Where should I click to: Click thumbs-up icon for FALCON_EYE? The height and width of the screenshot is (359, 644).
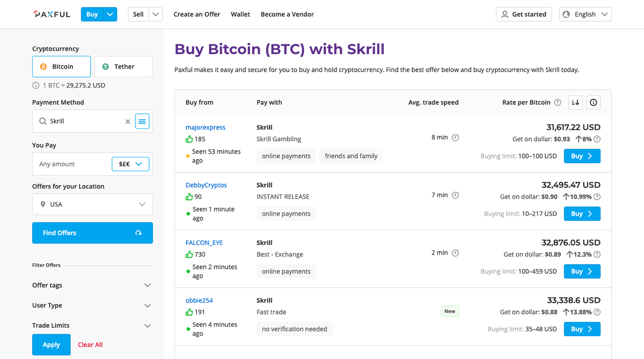189,255
